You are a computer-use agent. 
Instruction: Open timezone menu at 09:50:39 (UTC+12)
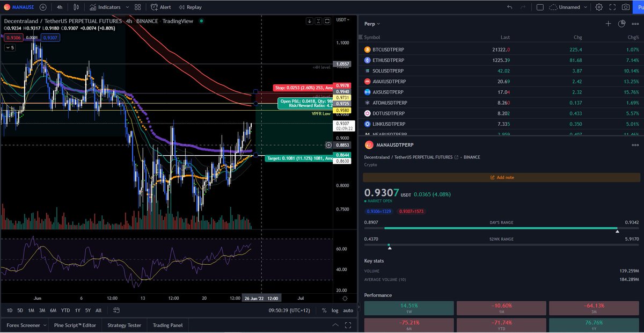[289, 310]
